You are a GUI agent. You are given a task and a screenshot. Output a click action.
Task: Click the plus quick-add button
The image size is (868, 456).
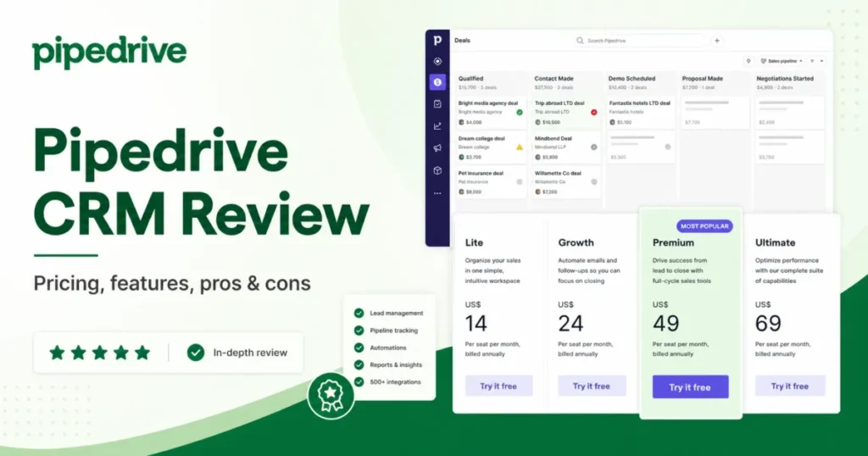717,41
